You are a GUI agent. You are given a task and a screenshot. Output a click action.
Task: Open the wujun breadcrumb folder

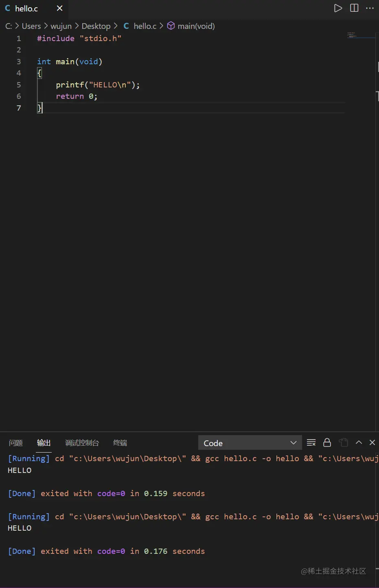61,26
